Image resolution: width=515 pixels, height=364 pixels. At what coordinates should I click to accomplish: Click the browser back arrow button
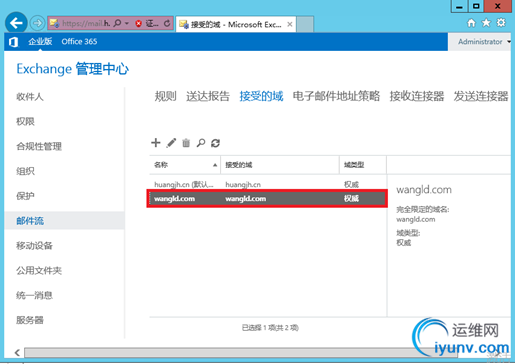[x=16, y=23]
